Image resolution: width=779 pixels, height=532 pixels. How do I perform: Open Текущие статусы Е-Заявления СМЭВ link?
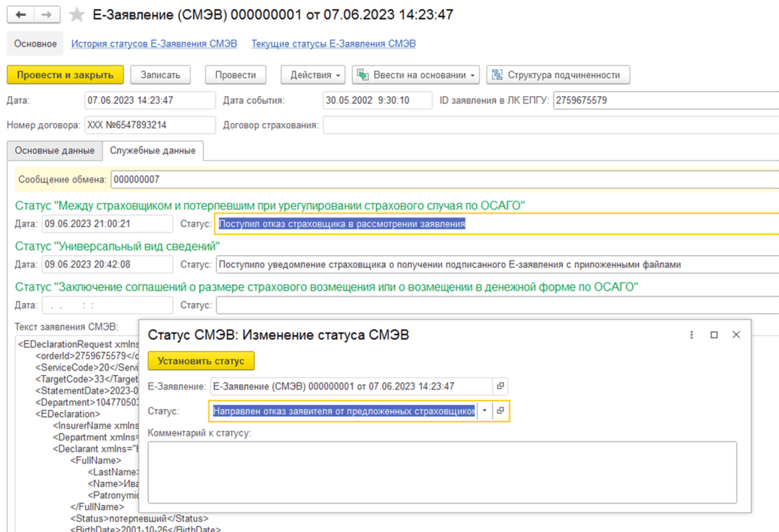click(333, 44)
